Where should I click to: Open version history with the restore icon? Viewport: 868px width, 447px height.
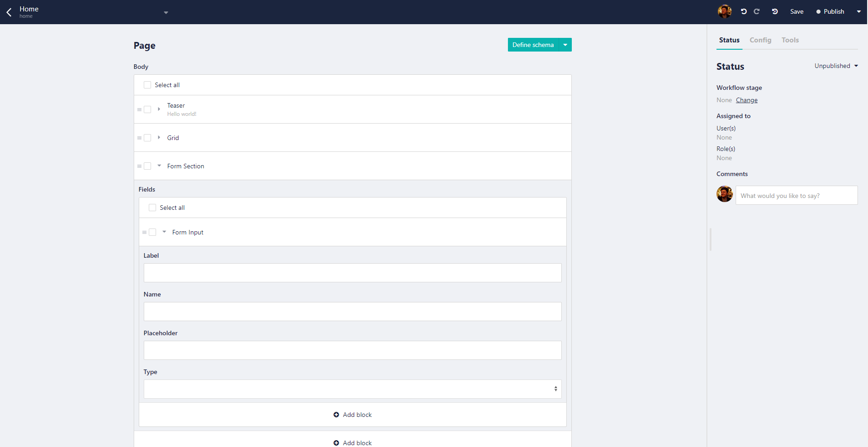(x=774, y=11)
